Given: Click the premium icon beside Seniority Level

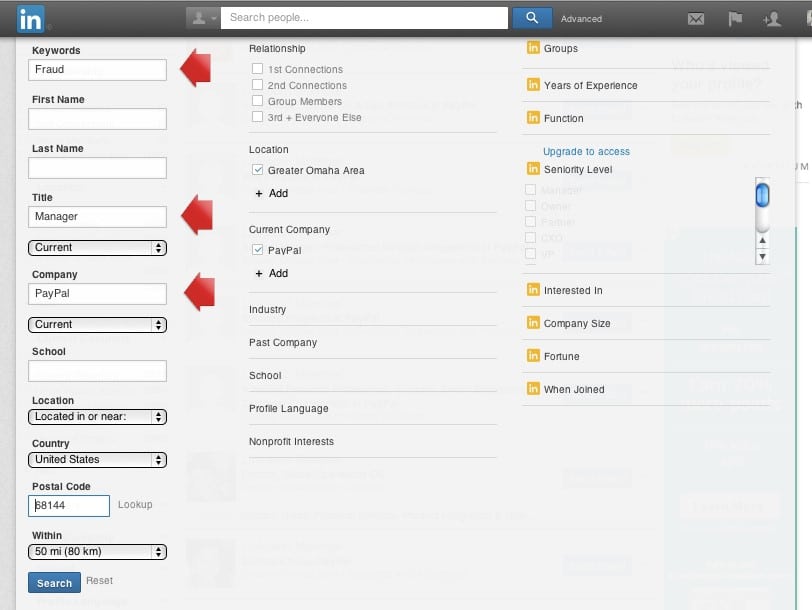Looking at the screenshot, I should 533,168.
